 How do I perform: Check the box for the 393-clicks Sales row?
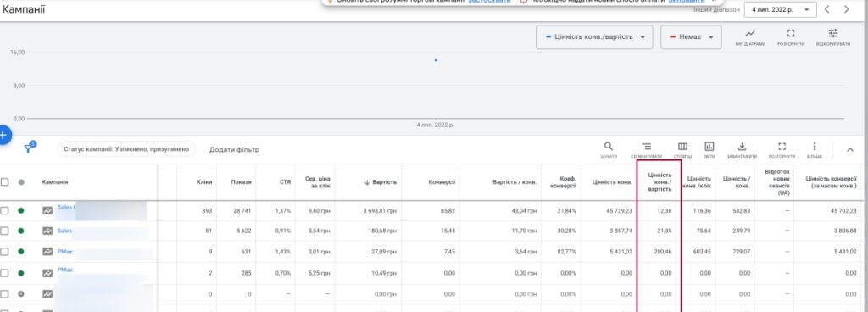click(x=4, y=210)
